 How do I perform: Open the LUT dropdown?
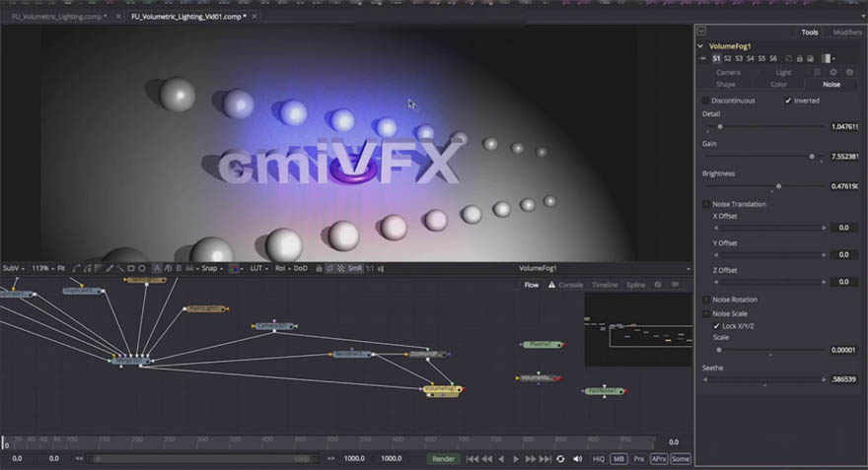[x=258, y=268]
